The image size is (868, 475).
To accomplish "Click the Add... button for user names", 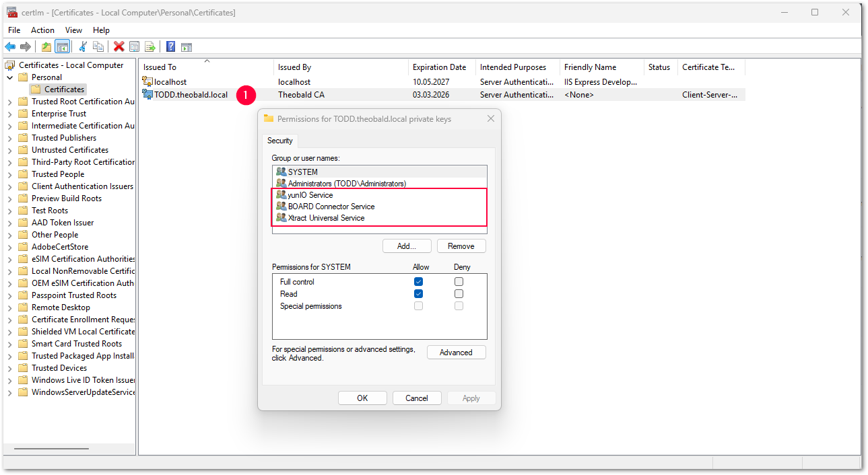I will [x=406, y=246].
